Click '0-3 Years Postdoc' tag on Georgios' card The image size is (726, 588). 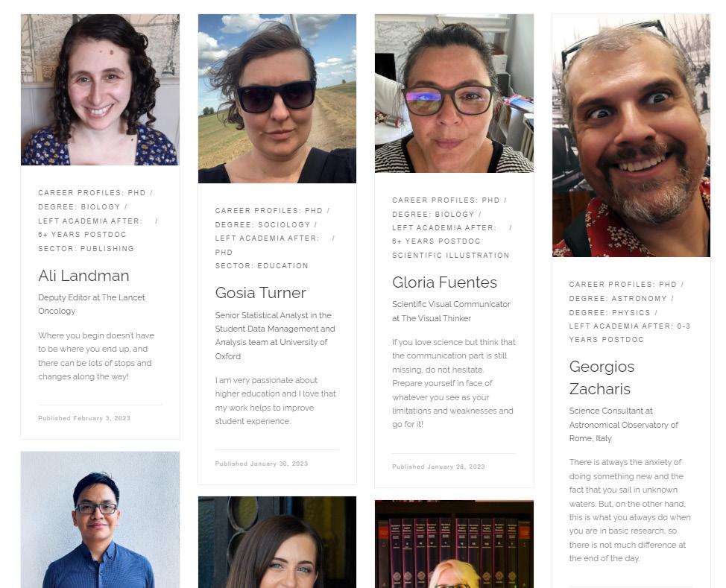630,333
